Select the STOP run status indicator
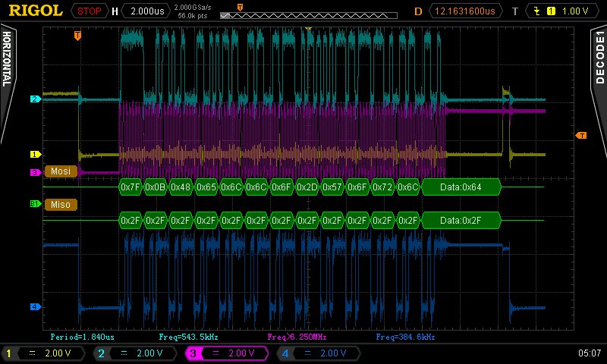607x364 pixels. click(89, 11)
